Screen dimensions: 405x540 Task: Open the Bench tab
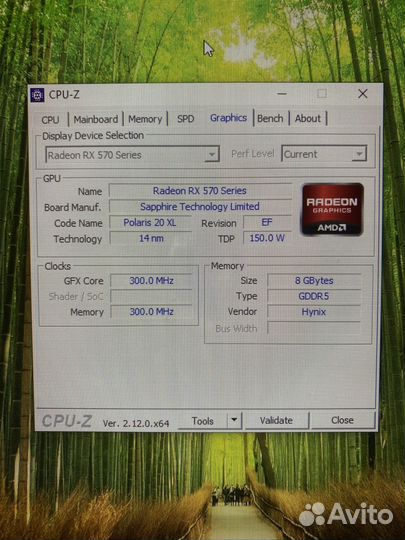coord(270,118)
